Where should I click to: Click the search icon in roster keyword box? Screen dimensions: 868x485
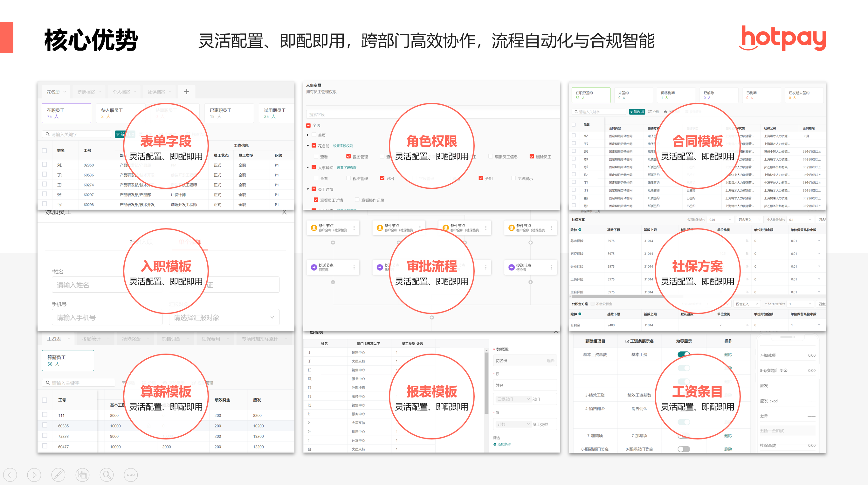[47, 134]
